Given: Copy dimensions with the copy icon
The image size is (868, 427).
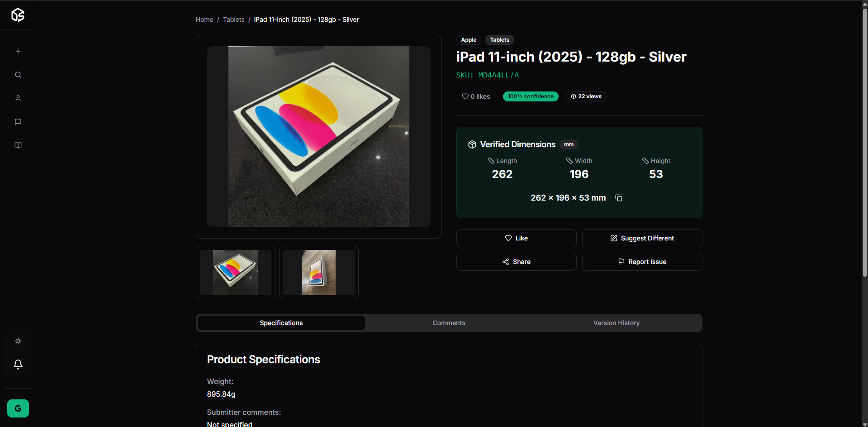Looking at the screenshot, I should (619, 198).
